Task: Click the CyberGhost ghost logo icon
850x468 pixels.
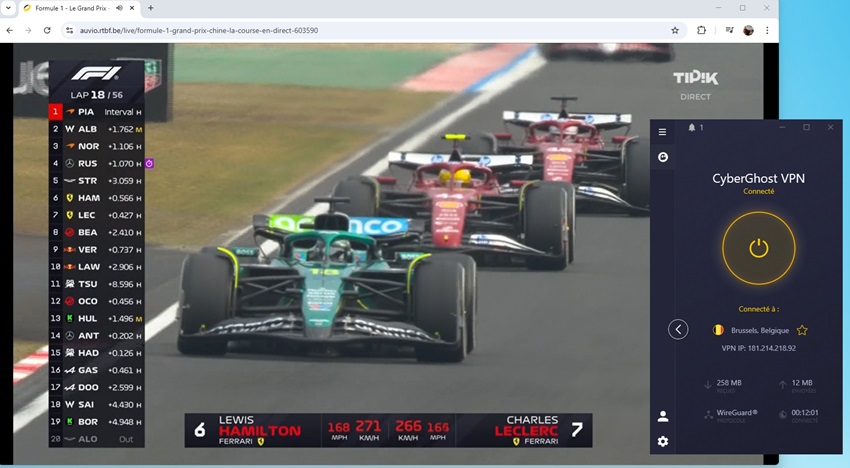Action: pyautogui.click(x=662, y=157)
